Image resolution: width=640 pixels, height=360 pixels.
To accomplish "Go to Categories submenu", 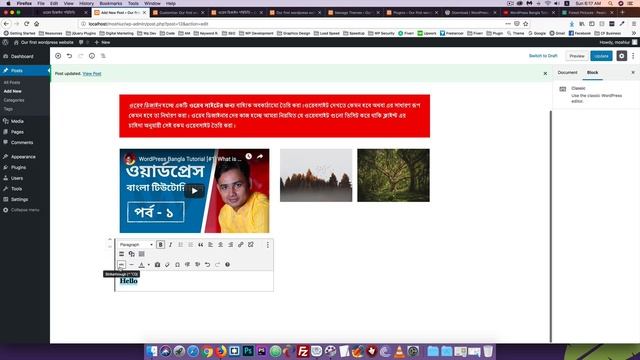I will tap(14, 100).
